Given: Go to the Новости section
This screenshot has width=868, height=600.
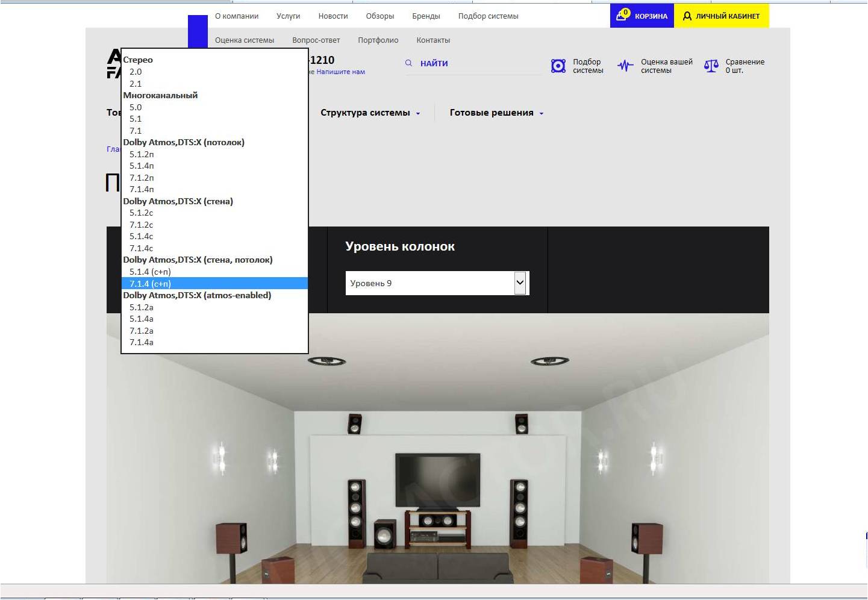Looking at the screenshot, I should (x=333, y=16).
